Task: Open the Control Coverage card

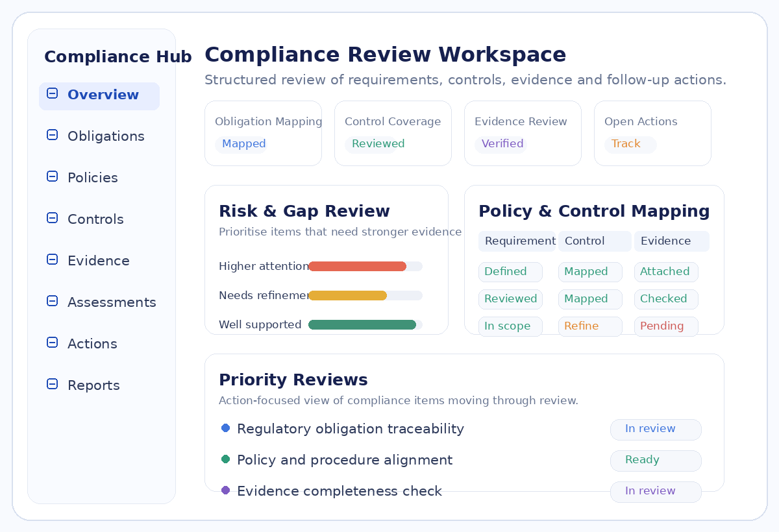Action: [x=393, y=133]
